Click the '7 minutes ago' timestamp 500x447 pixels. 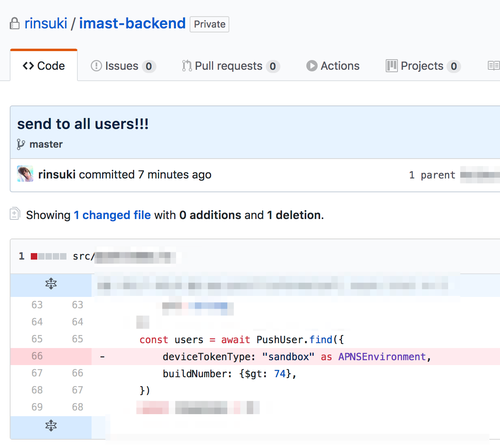coord(175,174)
